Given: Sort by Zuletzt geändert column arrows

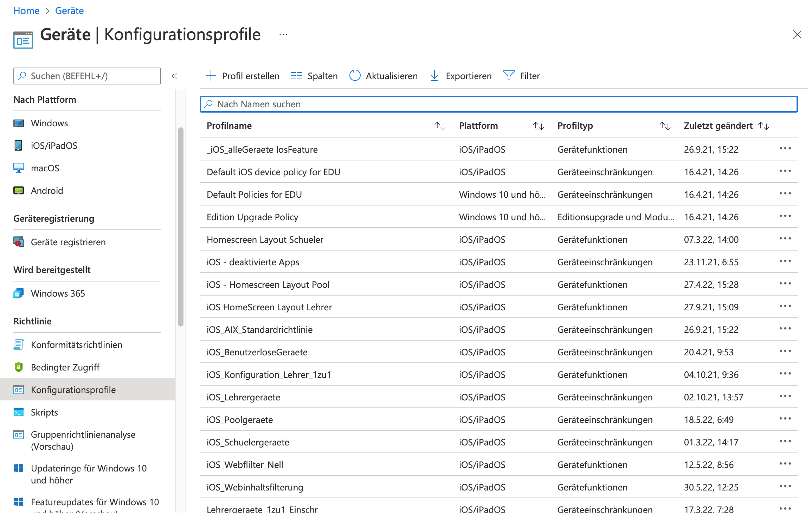Looking at the screenshot, I should pos(763,126).
